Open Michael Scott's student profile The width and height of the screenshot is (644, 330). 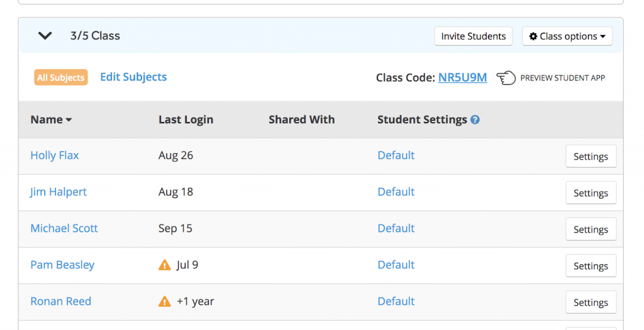[64, 228]
